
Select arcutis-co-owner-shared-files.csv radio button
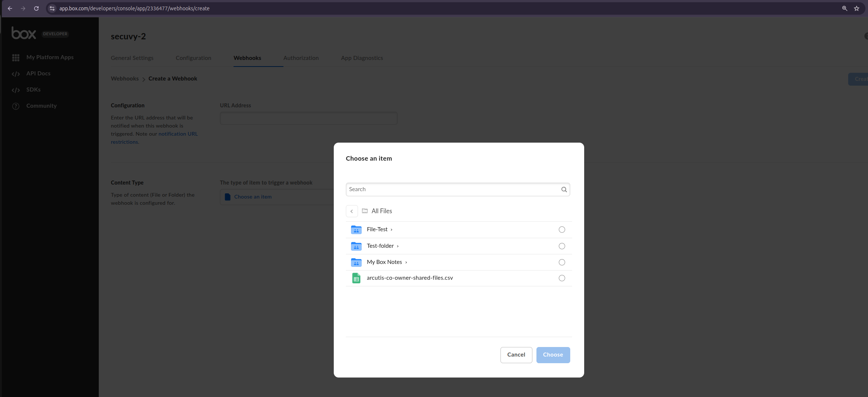(562, 278)
